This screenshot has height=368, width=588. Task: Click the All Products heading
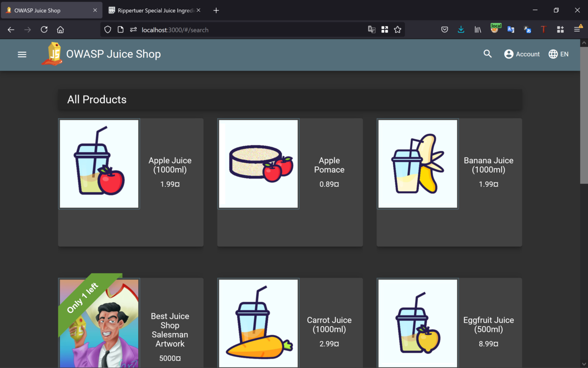click(97, 100)
